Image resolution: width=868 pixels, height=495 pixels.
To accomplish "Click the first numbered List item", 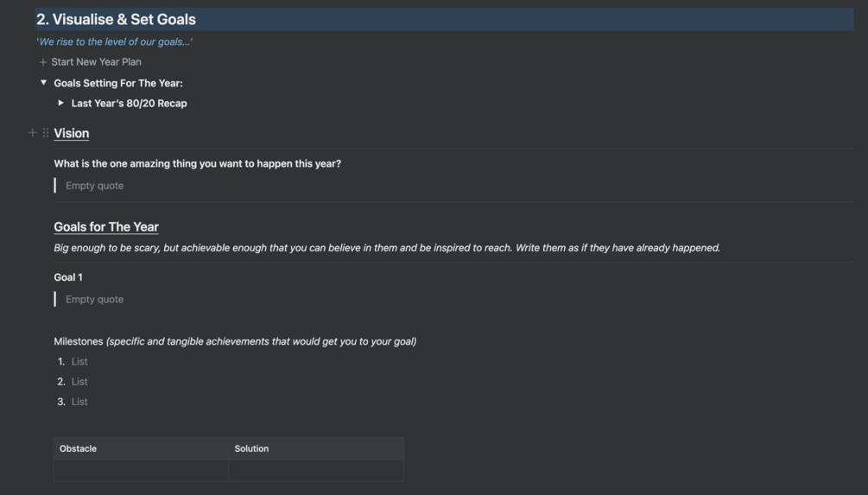I will click(79, 362).
